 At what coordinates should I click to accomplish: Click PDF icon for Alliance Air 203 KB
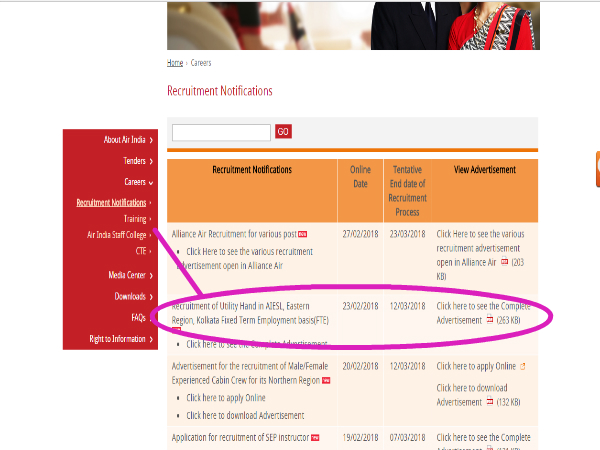504,262
